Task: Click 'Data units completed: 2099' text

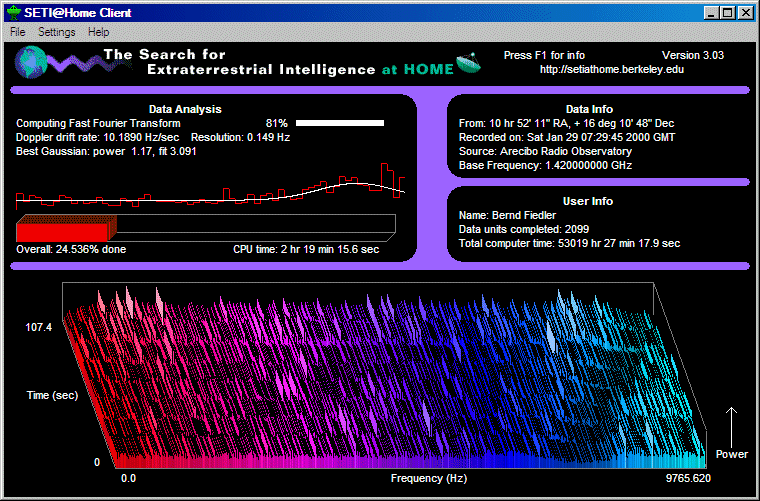Action: click(x=524, y=230)
